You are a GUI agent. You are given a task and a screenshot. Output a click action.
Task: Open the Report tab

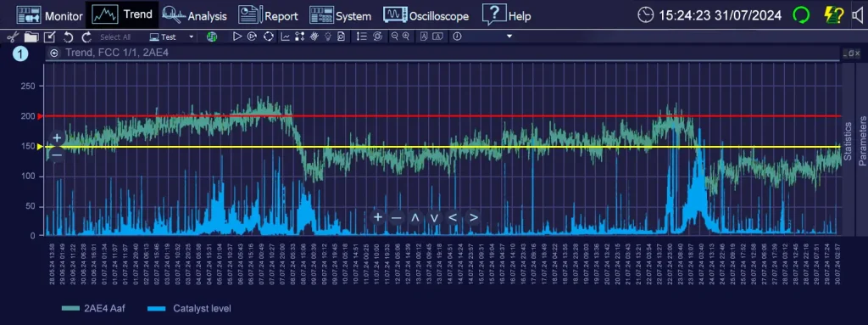point(268,15)
